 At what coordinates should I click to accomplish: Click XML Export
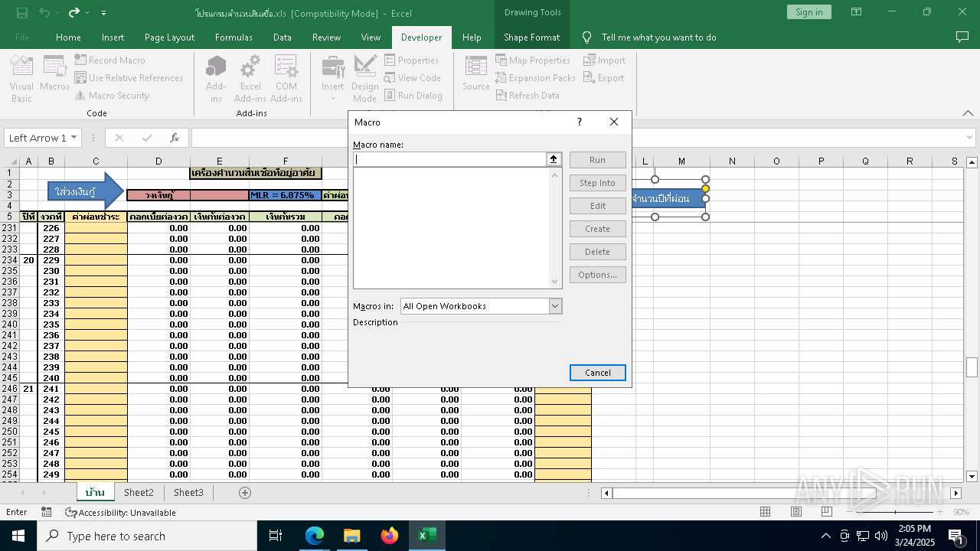pyautogui.click(x=604, y=78)
